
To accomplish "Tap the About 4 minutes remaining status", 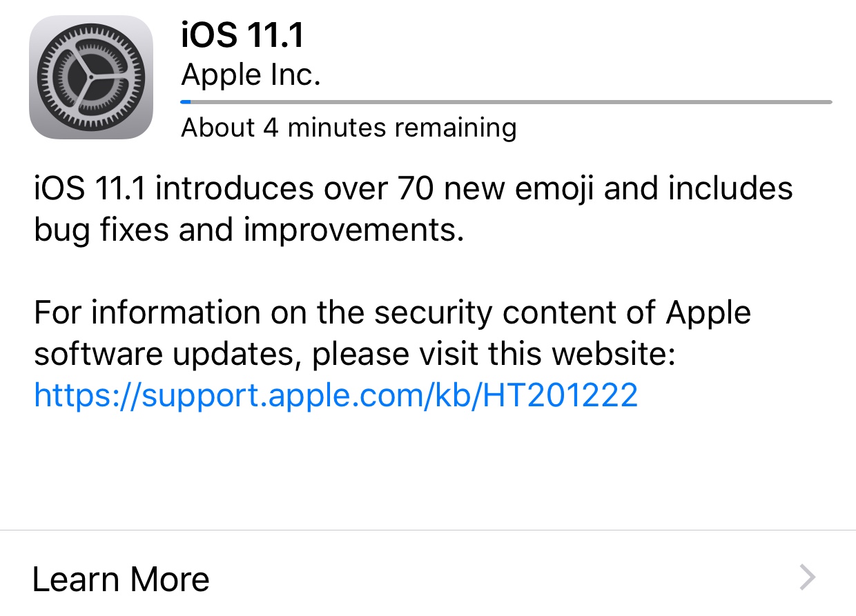I will (349, 128).
